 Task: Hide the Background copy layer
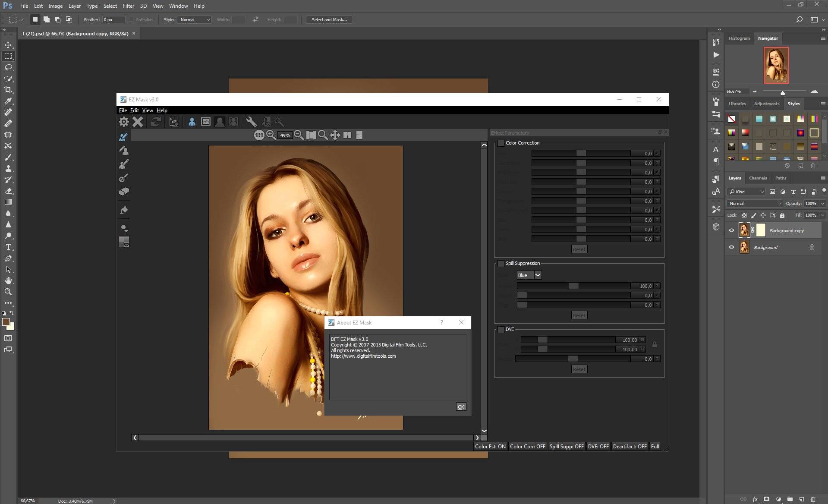[x=731, y=230]
